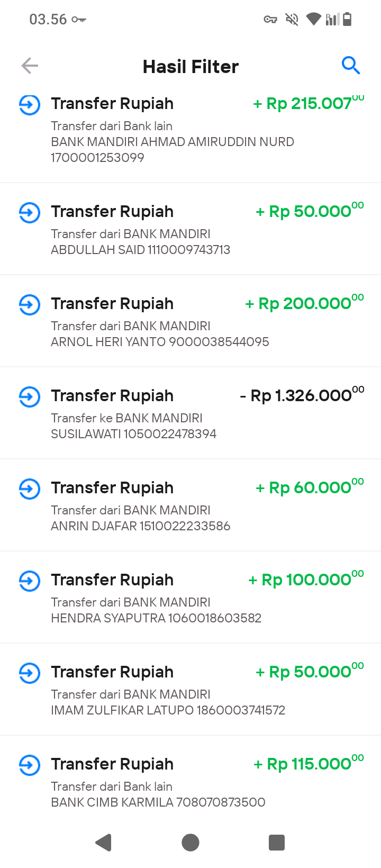Open the - Rp 1.326.000 outgoing transfer
Image resolution: width=381 pixels, height=868 pixels.
point(302,395)
